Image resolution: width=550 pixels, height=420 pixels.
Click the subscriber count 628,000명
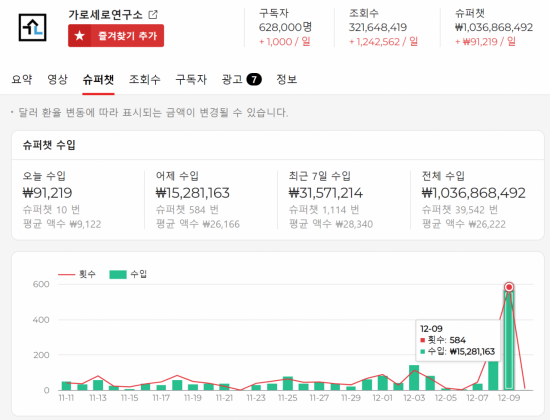[x=285, y=27]
